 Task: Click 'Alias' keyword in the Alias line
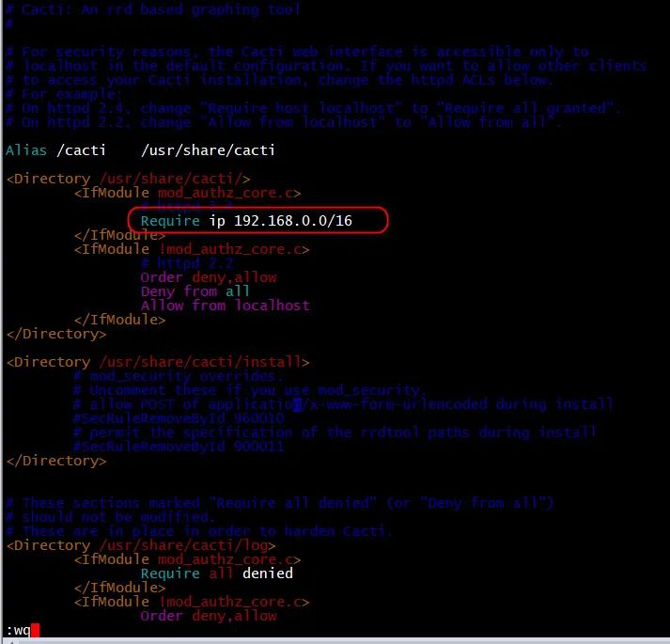(x=26, y=150)
